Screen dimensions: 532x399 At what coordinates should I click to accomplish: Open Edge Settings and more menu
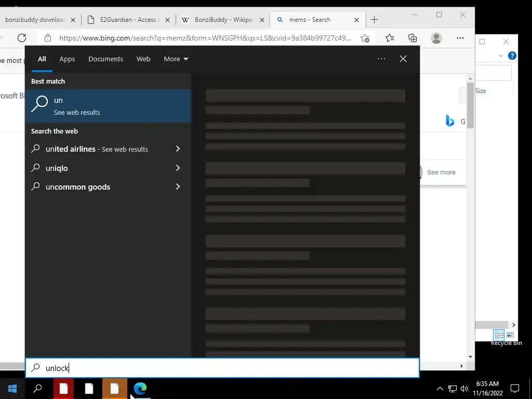pyautogui.click(x=460, y=38)
